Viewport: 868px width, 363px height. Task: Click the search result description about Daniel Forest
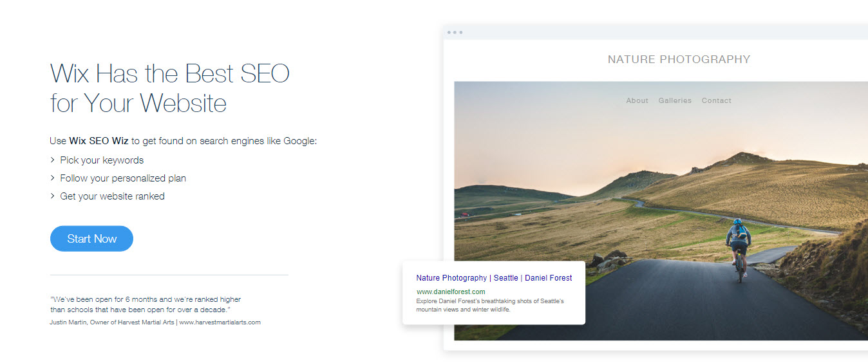point(490,305)
